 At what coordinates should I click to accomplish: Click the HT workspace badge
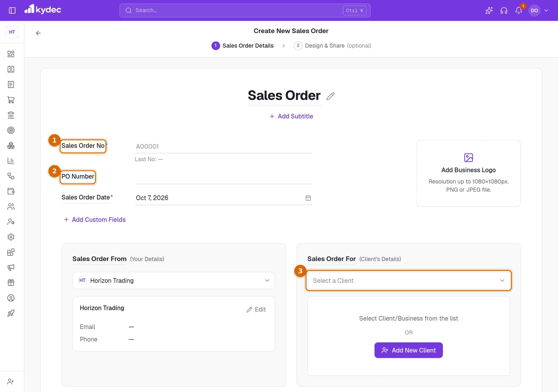click(x=12, y=32)
